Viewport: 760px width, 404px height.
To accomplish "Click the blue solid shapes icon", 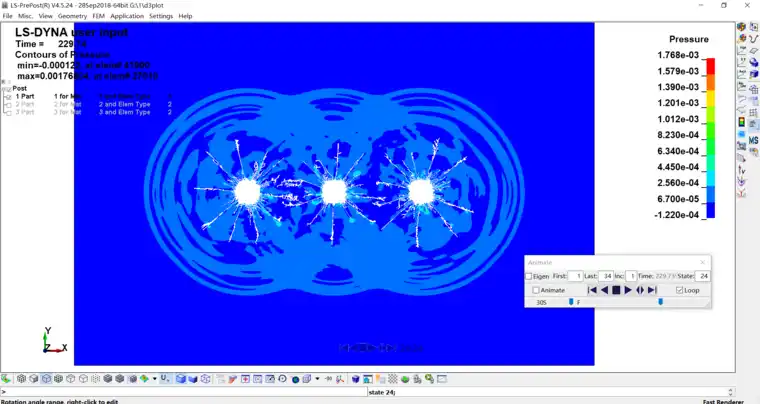I will coord(754,62).
